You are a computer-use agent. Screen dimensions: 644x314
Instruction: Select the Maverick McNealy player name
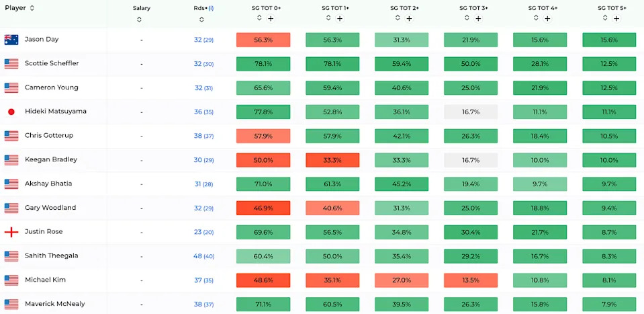pyautogui.click(x=55, y=304)
